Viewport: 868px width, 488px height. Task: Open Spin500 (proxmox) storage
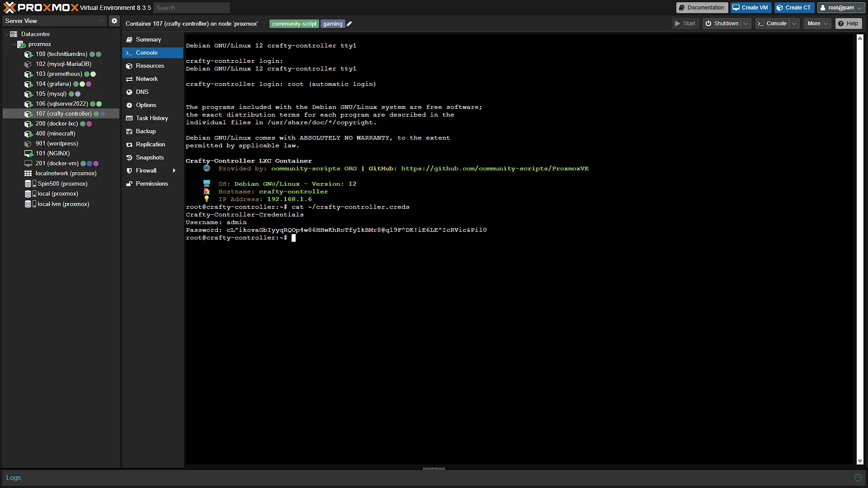tap(62, 184)
